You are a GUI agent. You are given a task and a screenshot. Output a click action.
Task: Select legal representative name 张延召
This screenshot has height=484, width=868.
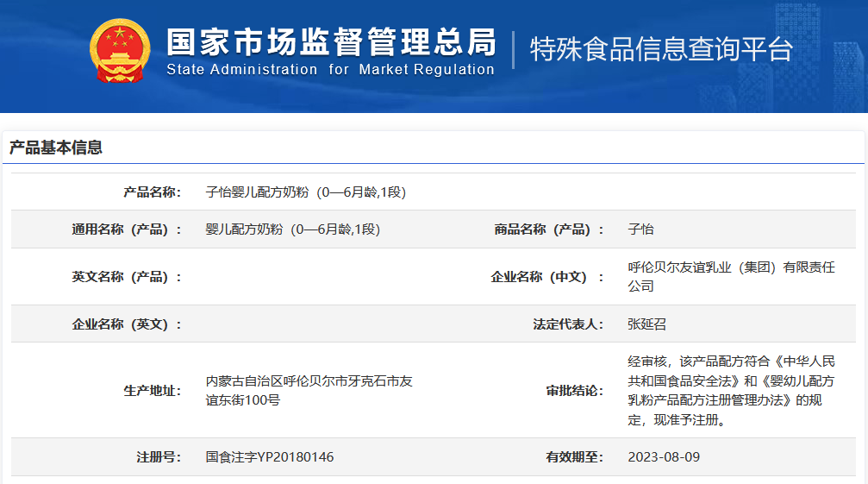(646, 324)
